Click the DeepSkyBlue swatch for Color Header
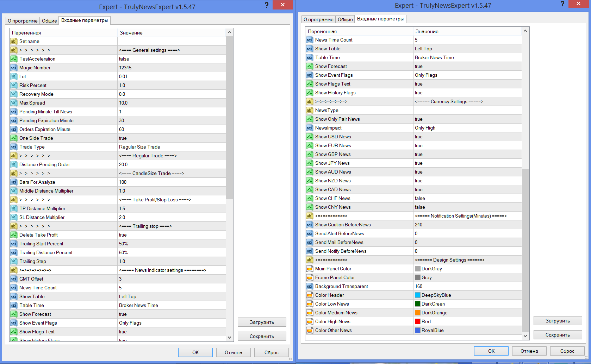 click(418, 295)
